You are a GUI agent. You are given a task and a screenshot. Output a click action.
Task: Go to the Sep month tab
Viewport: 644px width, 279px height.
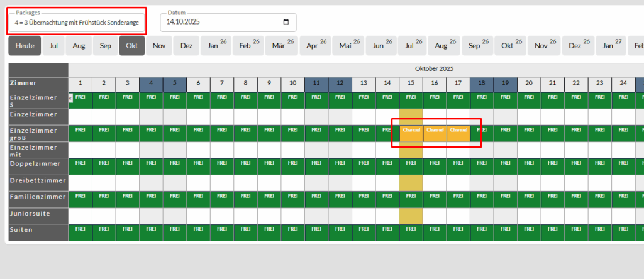106,46
